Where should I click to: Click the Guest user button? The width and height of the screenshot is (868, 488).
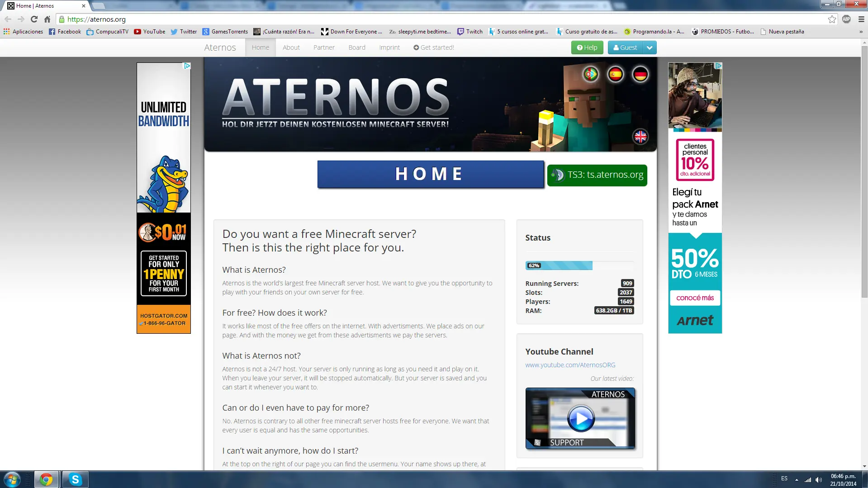(626, 47)
